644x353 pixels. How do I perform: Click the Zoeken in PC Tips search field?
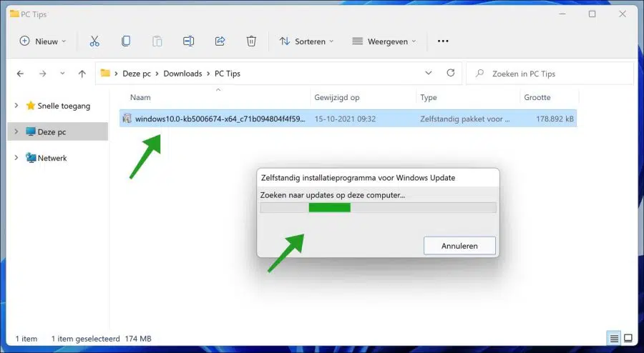550,74
